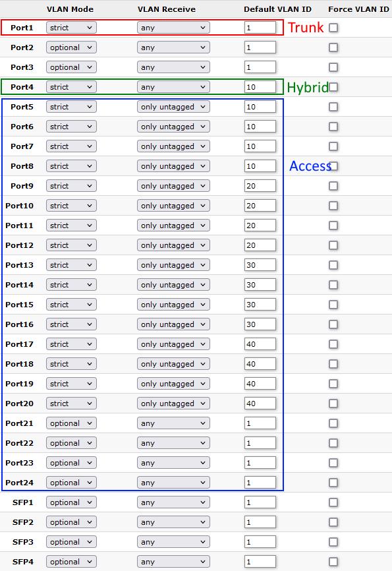Expand SFP4 VLAN Receive dropdown

173,562
